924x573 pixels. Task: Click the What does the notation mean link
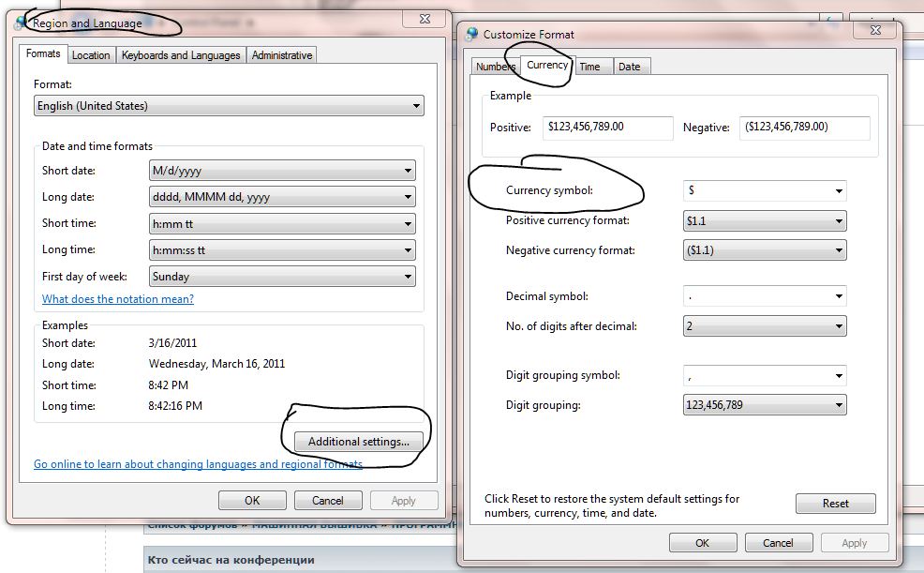tap(118, 299)
